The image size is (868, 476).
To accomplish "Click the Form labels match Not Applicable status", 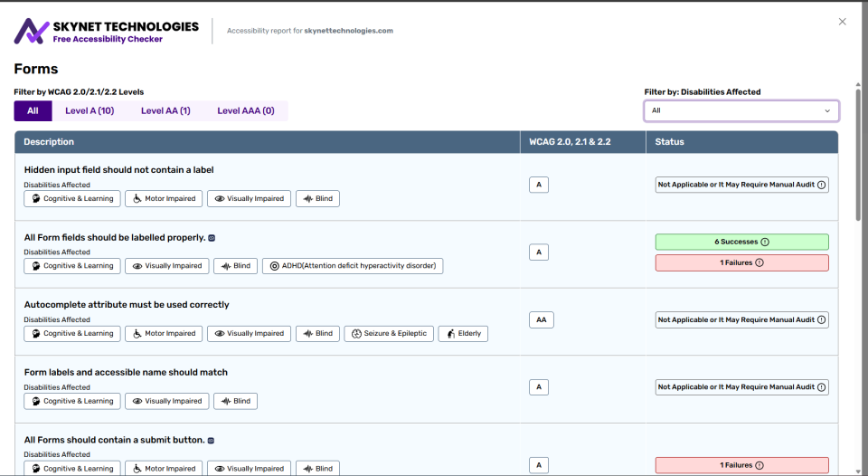I will click(741, 387).
